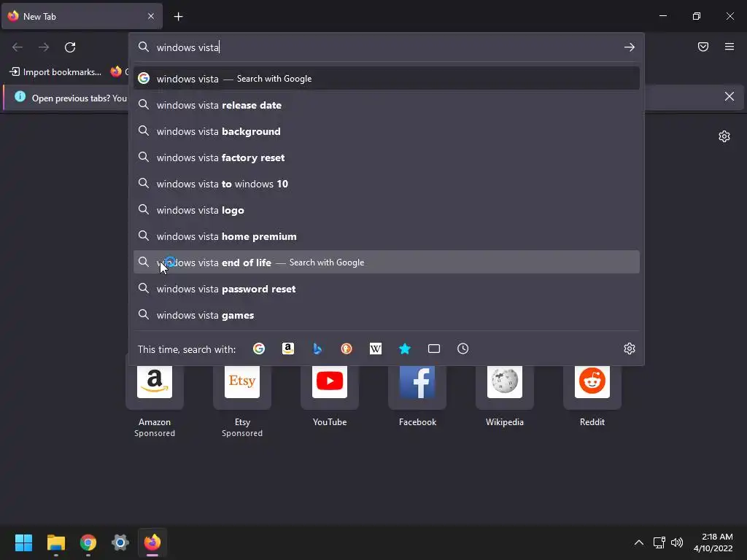Screen dimensions: 747x560
Task: Select 'windows vista release date' suggestion
Action: point(387,105)
